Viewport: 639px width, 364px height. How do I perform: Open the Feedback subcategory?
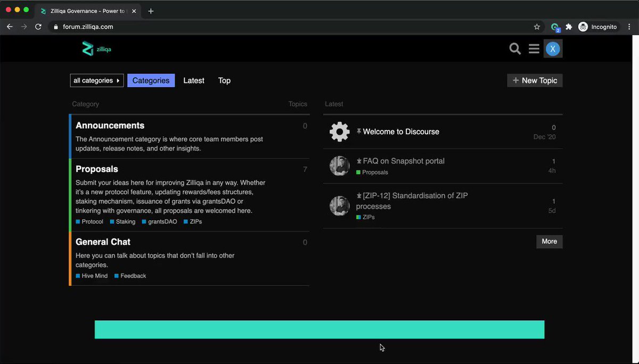130,276
